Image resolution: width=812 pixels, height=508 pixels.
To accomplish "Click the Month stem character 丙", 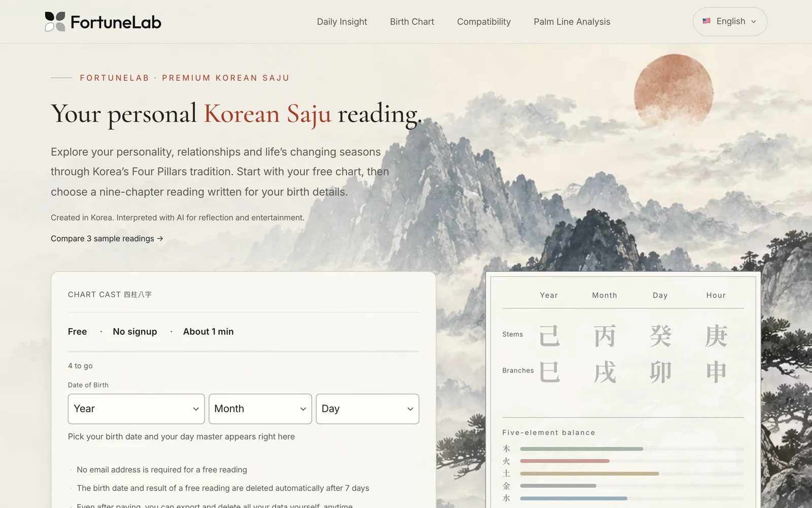I will pyautogui.click(x=604, y=336).
